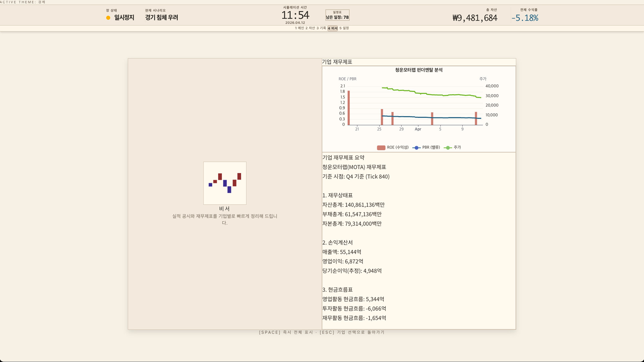
Task: Click the 일정표 schedule badge showing 남은 일정: 78
Action: pyautogui.click(x=338, y=15)
